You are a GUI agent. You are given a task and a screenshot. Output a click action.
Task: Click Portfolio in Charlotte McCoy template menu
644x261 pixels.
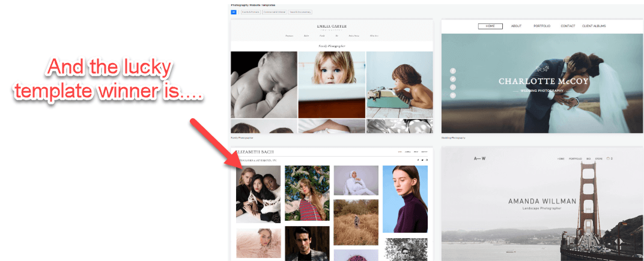(x=542, y=26)
